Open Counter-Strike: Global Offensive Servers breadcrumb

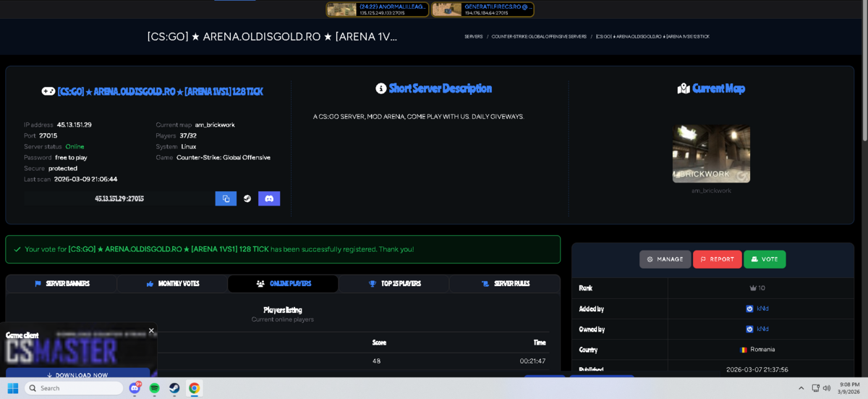539,36
